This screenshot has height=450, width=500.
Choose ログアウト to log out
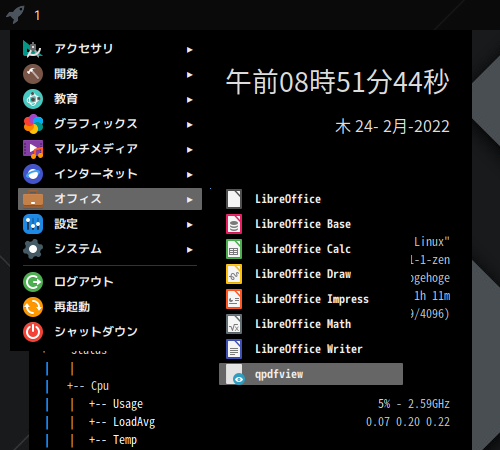point(110,282)
